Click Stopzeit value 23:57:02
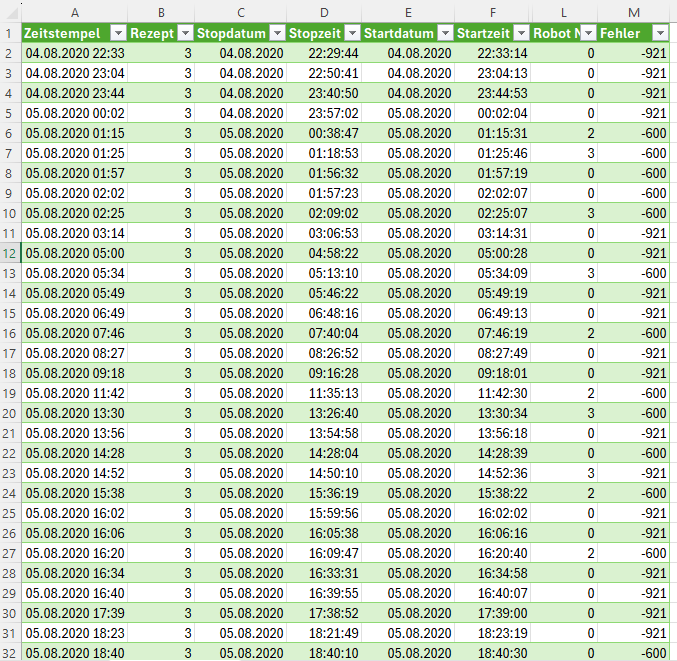The width and height of the screenshot is (677, 661). (x=324, y=113)
